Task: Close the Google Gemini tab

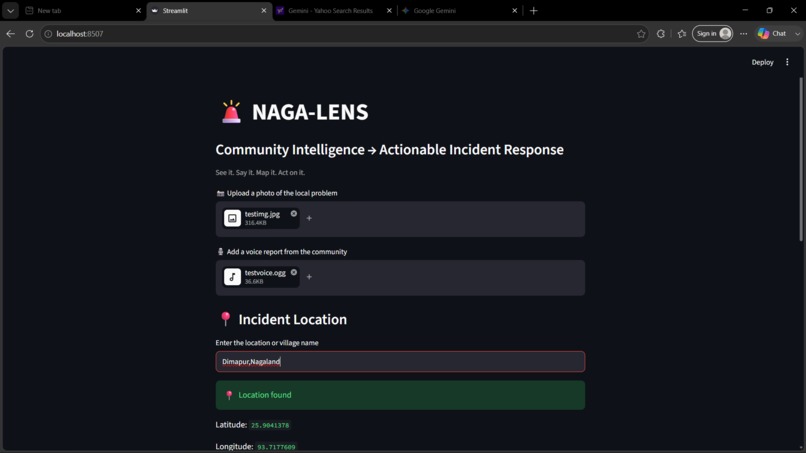Action: pos(515,10)
